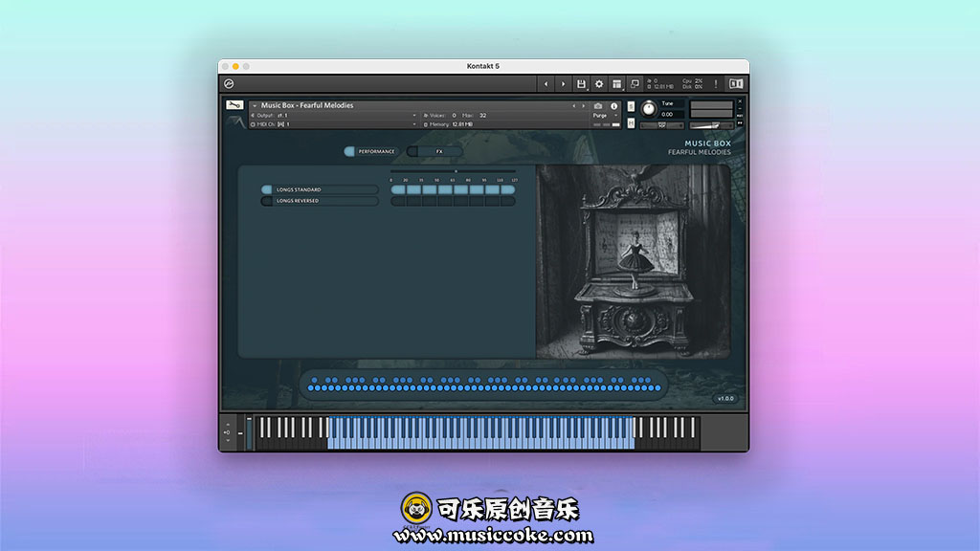The height and width of the screenshot is (551, 980).
Task: Click the Tune knob
Action: 649,109
